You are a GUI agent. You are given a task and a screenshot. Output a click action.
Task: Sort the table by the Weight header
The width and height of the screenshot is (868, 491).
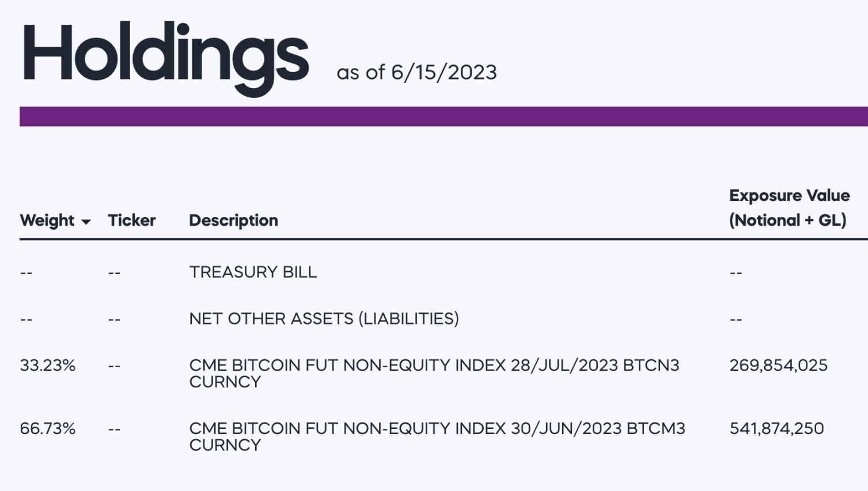point(47,220)
